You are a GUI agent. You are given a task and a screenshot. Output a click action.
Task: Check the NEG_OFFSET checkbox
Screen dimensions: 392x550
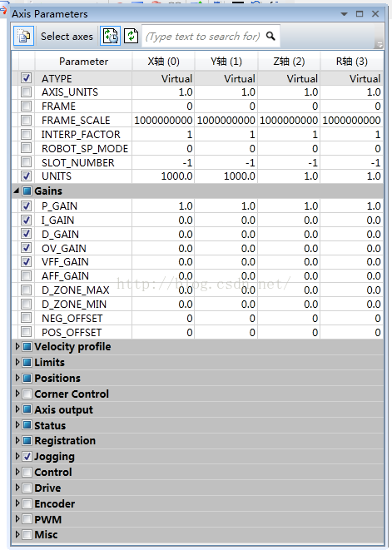26,318
